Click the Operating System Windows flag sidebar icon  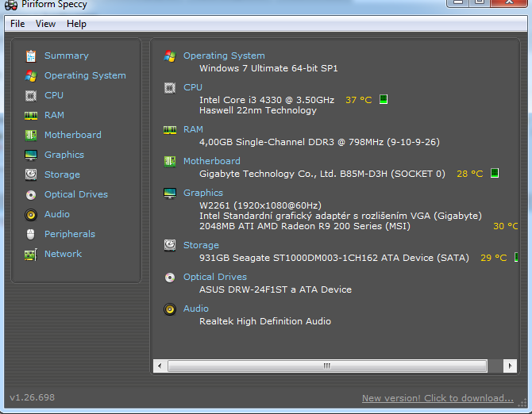pos(31,76)
